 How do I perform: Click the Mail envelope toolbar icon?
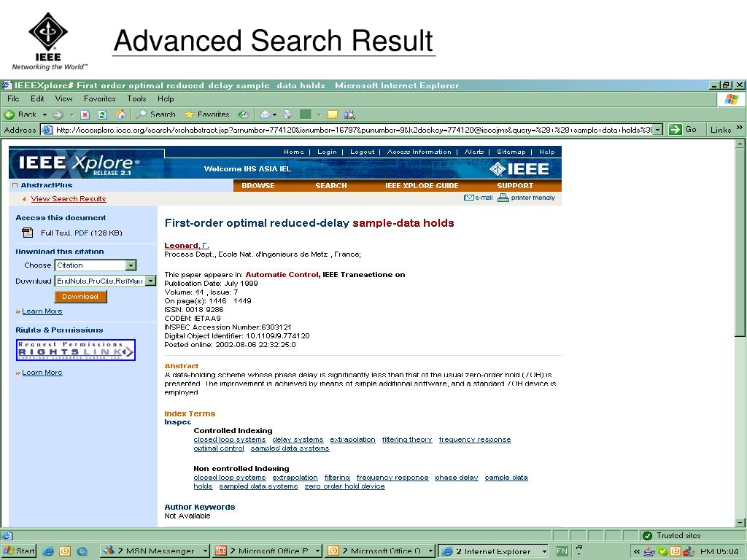point(266,114)
